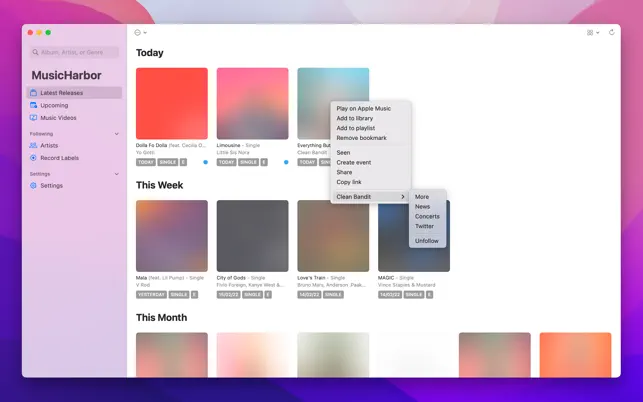643x402 pixels.
Task: Click 15/02/22 date badge
Action: 228,295
